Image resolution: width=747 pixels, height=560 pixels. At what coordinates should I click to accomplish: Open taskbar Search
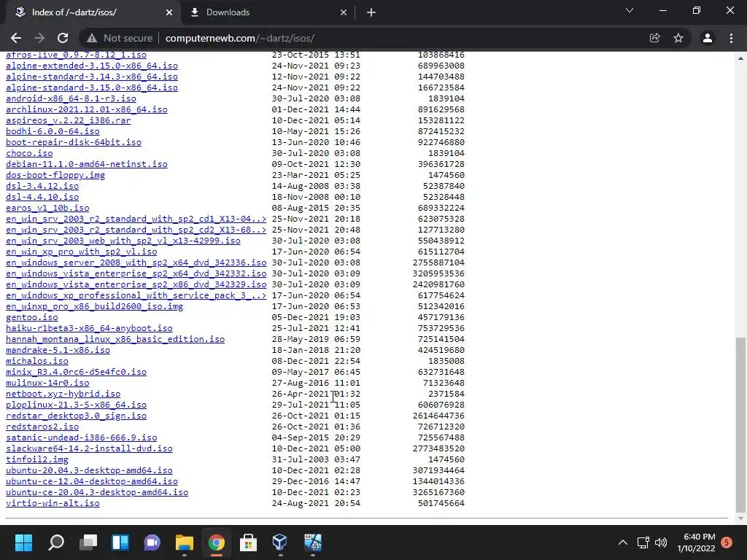(55, 542)
